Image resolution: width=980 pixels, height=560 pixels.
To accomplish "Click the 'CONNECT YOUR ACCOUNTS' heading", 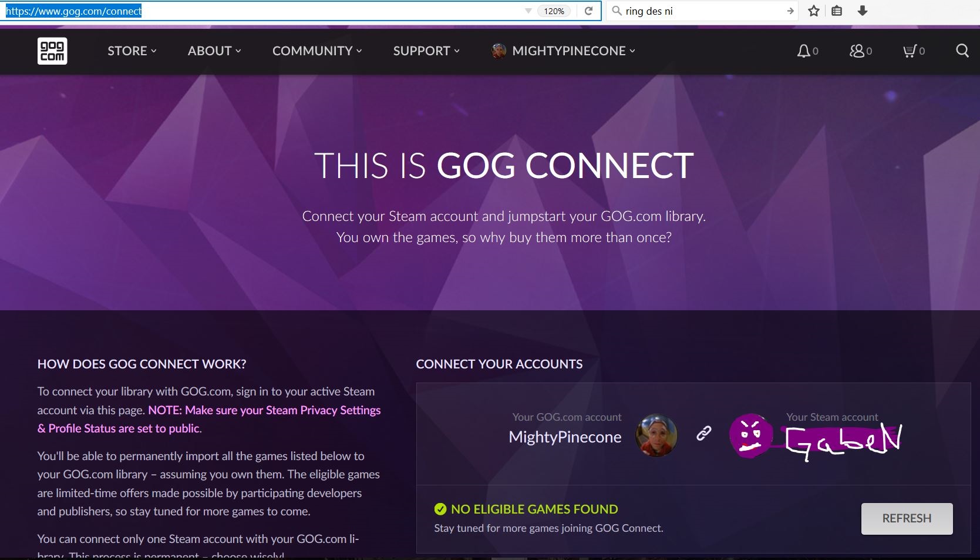I will click(x=499, y=364).
